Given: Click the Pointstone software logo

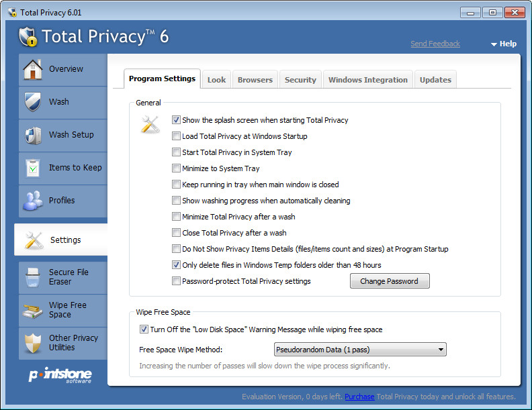Looking at the screenshot, I should pos(60,374).
